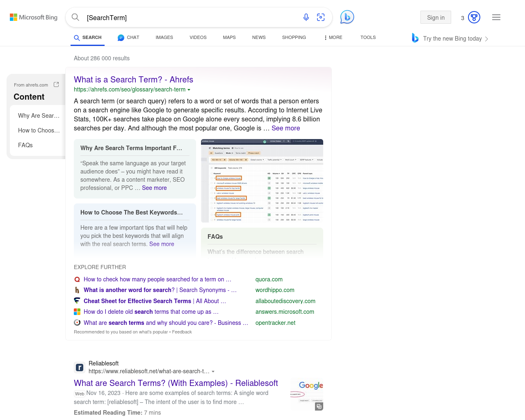Image resolution: width=525 pixels, height=420 pixels.
Task: Open 'What is a Search Term? - Ahrefs' result
Action: coord(133,80)
